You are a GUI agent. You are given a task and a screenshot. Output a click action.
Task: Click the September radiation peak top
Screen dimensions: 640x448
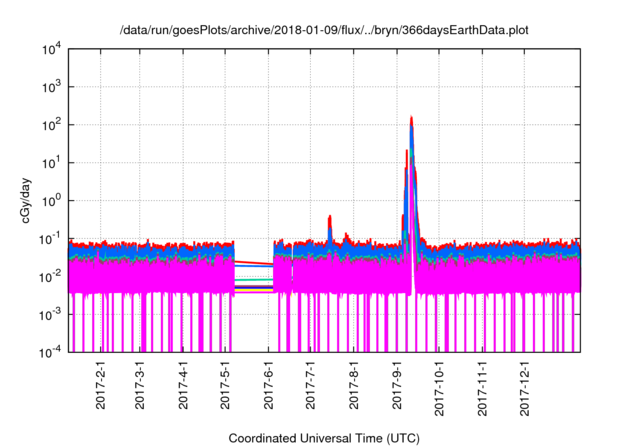pyautogui.click(x=411, y=118)
